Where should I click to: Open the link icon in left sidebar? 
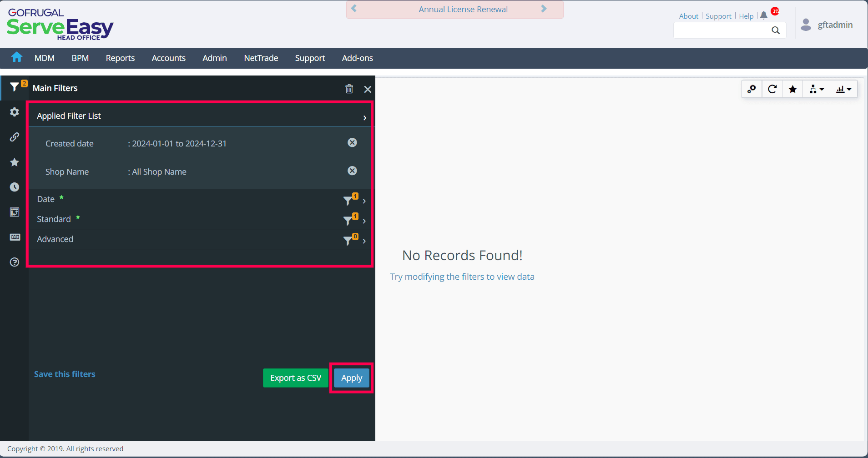pyautogui.click(x=15, y=137)
